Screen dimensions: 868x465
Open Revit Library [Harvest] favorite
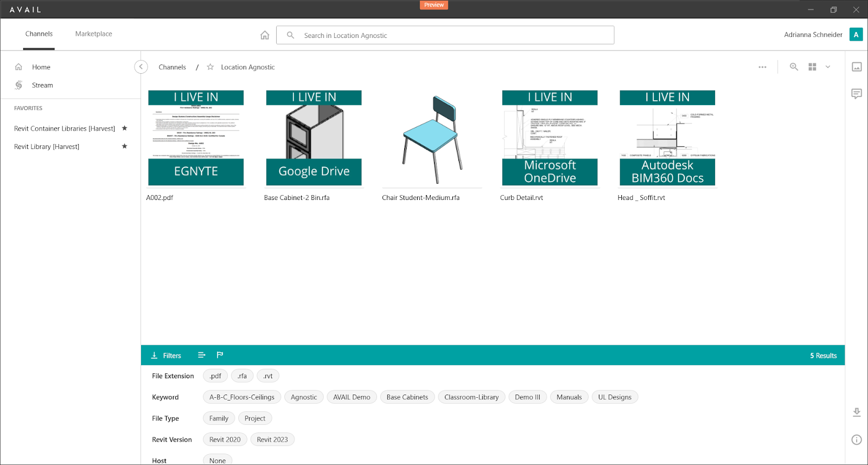[47, 147]
